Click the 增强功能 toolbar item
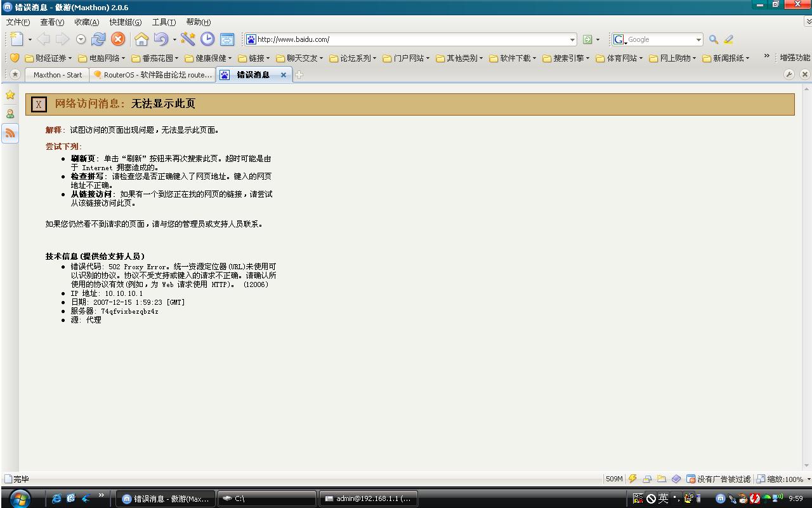Image resolution: width=812 pixels, height=508 pixels. 795,58
